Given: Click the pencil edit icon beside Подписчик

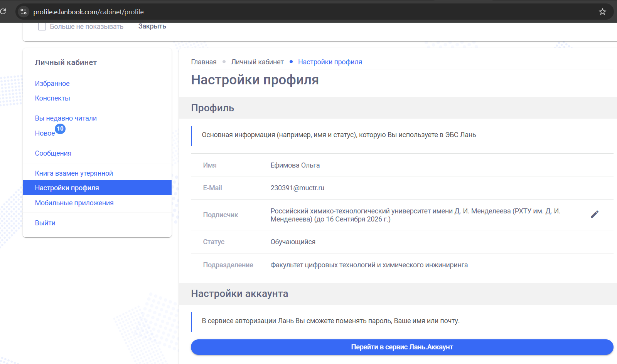Looking at the screenshot, I should [x=594, y=215].
